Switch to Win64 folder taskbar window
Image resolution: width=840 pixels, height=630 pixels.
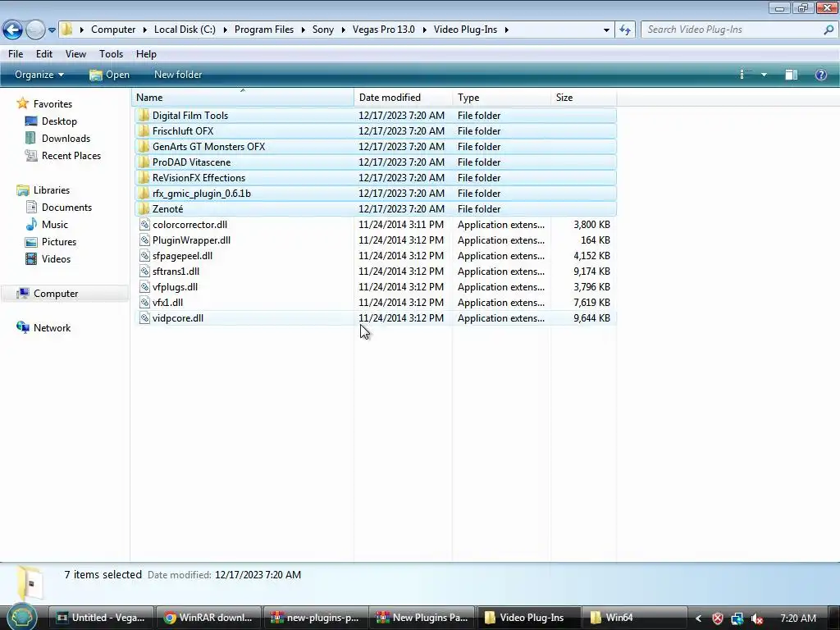click(x=636, y=618)
